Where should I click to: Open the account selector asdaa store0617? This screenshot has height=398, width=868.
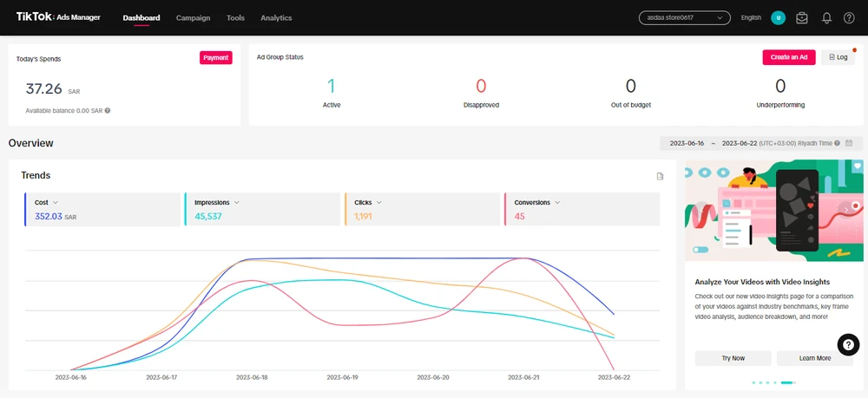[x=684, y=17]
